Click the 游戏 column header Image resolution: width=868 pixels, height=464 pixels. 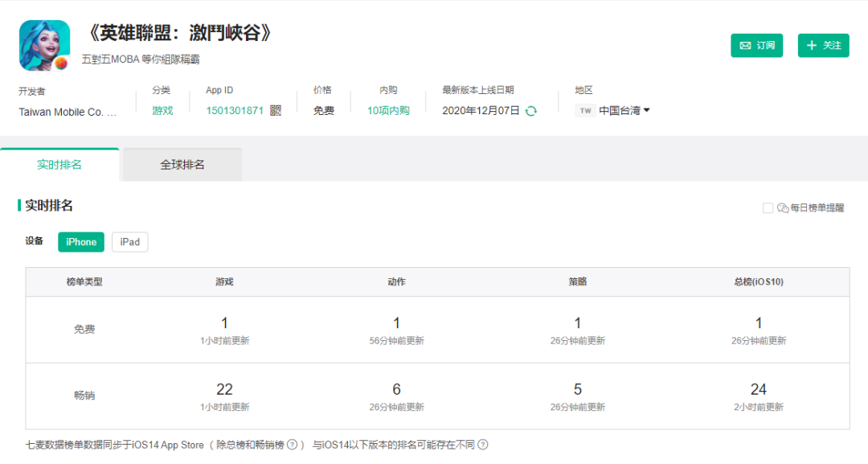[224, 281]
